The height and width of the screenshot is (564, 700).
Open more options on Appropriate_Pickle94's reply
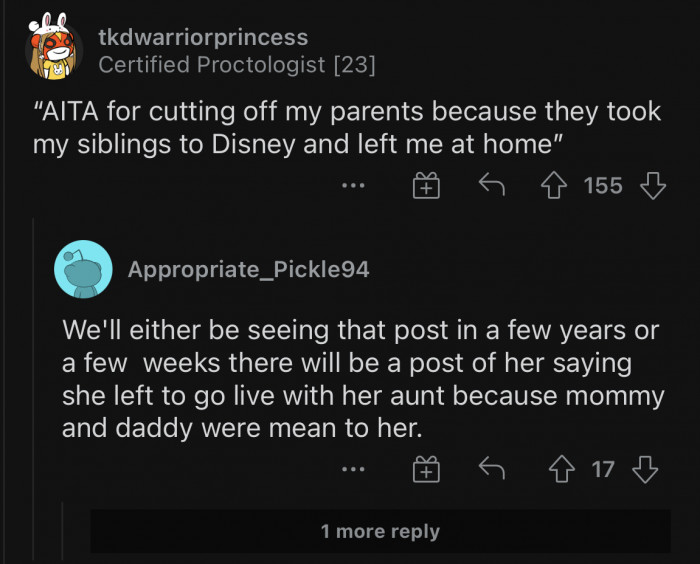[x=353, y=468]
